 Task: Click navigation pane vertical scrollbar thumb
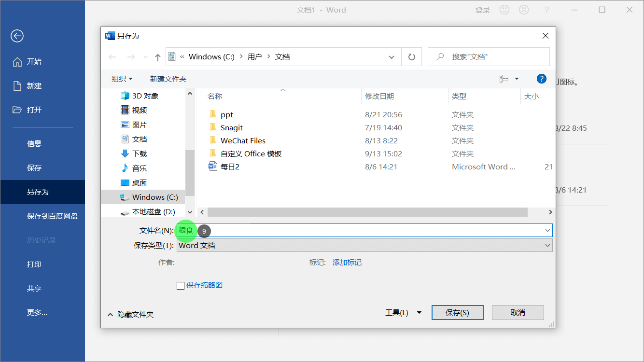190,173
